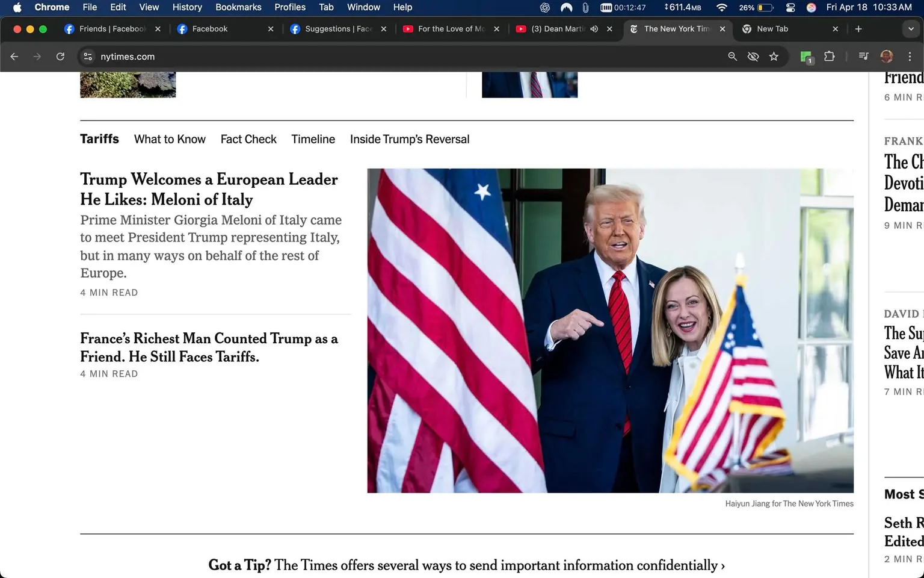
Task: Click the battery percentage level indicator
Action: [746, 7]
